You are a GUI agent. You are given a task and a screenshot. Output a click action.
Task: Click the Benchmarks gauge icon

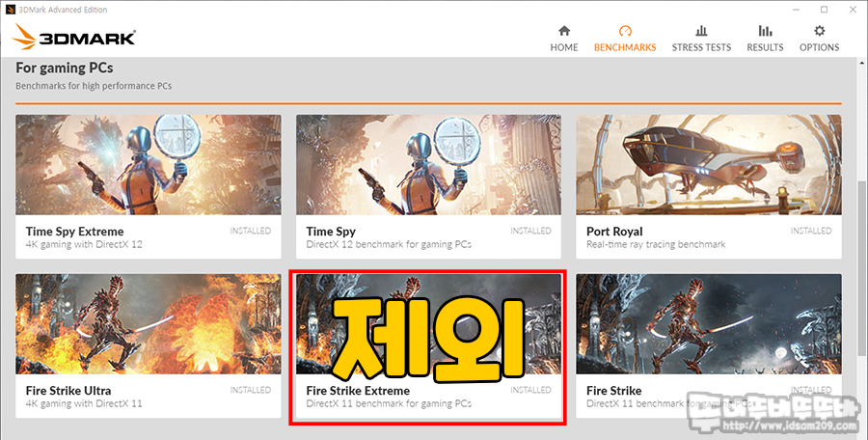click(625, 31)
